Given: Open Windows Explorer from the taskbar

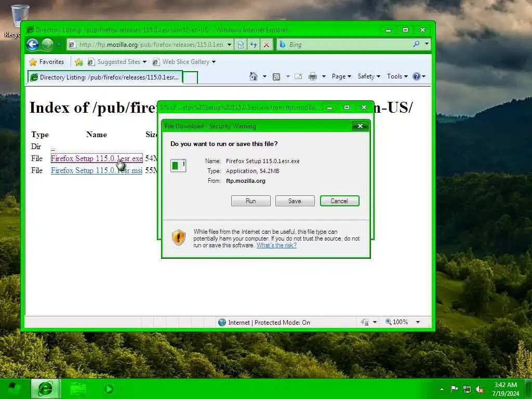Looking at the screenshot, I should coord(78,389).
